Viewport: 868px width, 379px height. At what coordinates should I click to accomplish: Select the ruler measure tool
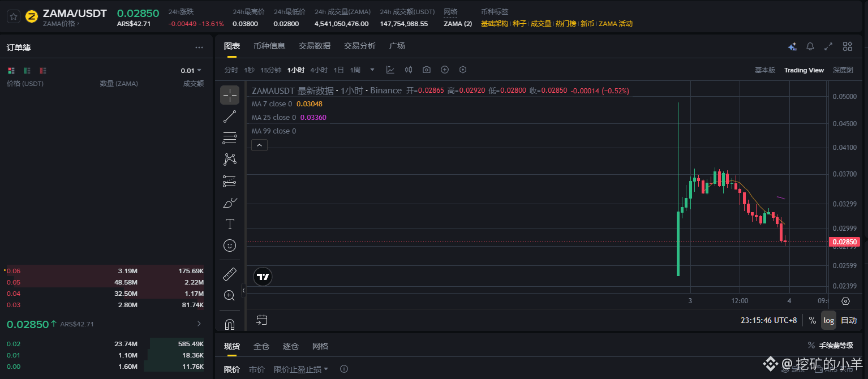(230, 275)
